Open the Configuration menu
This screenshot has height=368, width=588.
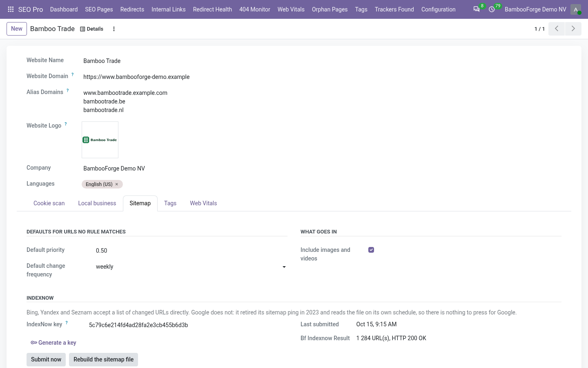pyautogui.click(x=438, y=9)
